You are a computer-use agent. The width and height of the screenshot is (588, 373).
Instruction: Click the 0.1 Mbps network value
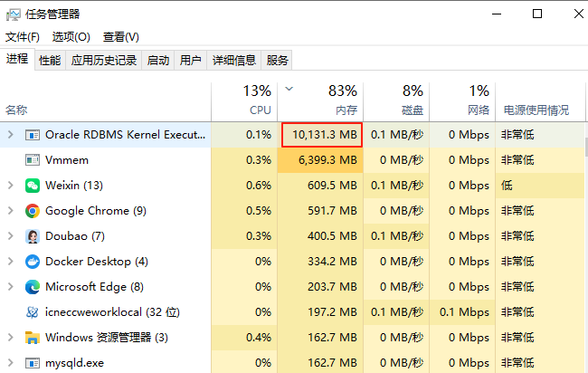pyautogui.click(x=464, y=312)
